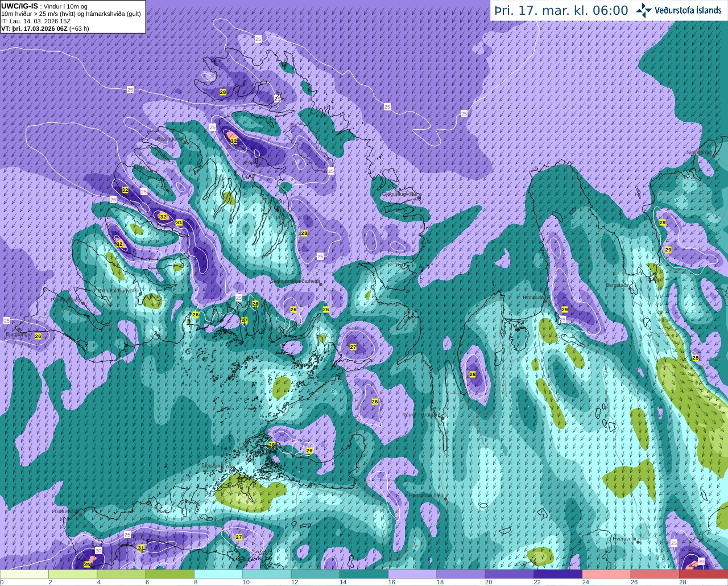The image size is (728, 586).
Task: Click the Siglufjörður station label
Action: pos(699,152)
